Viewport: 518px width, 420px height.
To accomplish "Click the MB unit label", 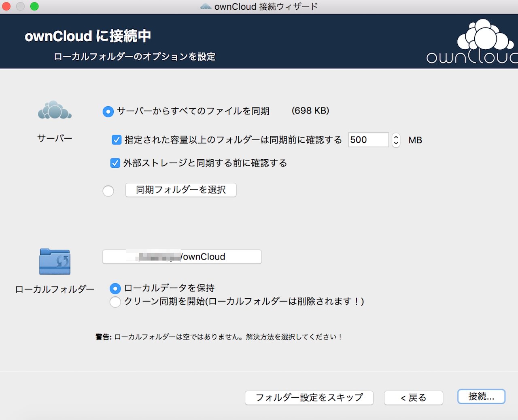I will 415,140.
